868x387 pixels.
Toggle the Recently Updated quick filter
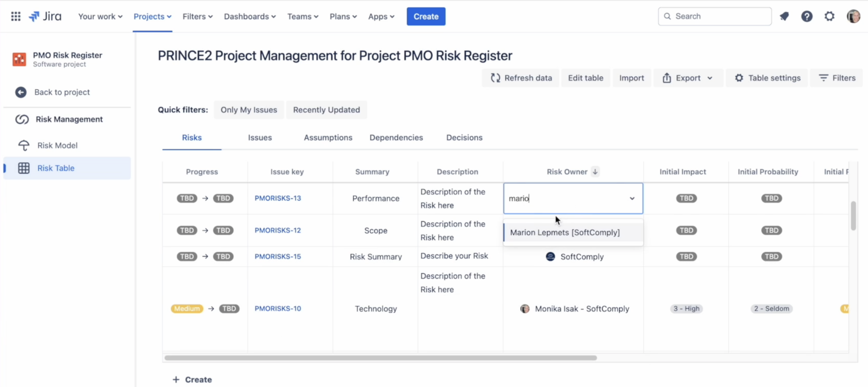[x=326, y=110]
